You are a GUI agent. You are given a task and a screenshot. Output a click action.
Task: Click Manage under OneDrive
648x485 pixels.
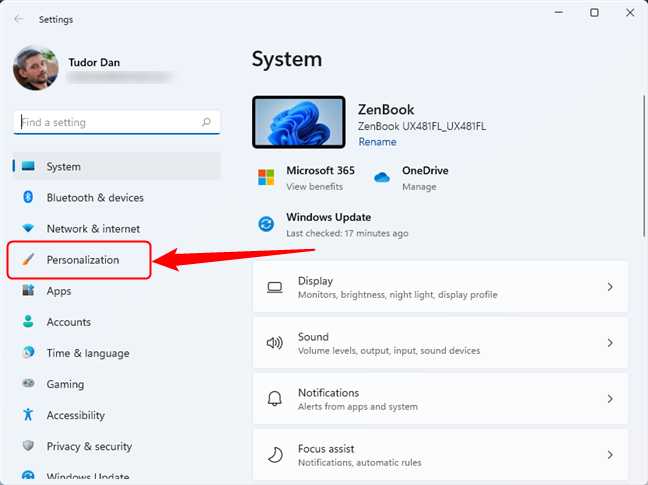(419, 187)
